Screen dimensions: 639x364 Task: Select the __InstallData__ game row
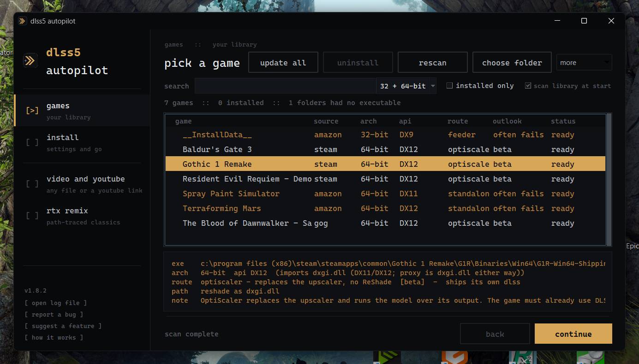click(x=385, y=135)
